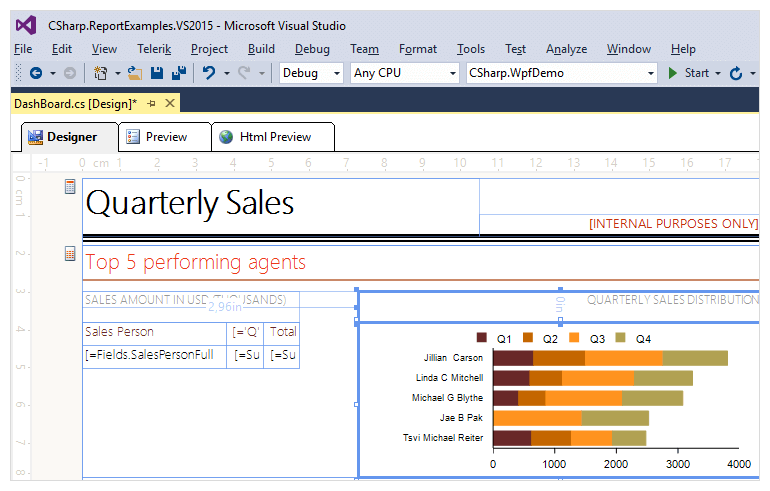
Task: Select the INTERNAL PURPOSES ONLY textbox
Action: click(619, 224)
